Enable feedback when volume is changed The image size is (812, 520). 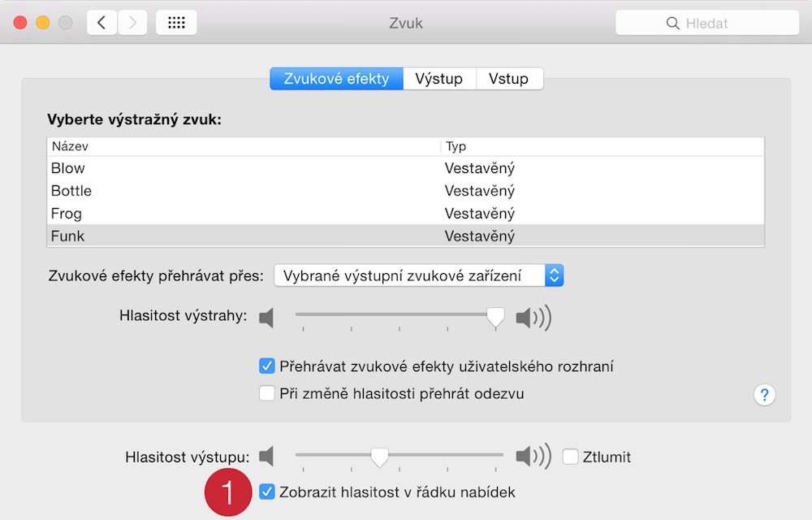267,394
